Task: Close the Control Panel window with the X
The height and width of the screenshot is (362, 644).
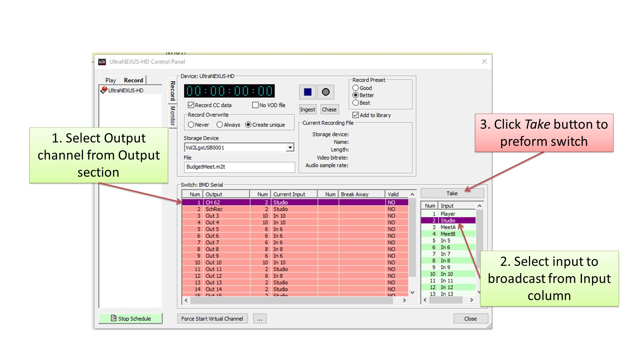Action: pyautogui.click(x=484, y=61)
